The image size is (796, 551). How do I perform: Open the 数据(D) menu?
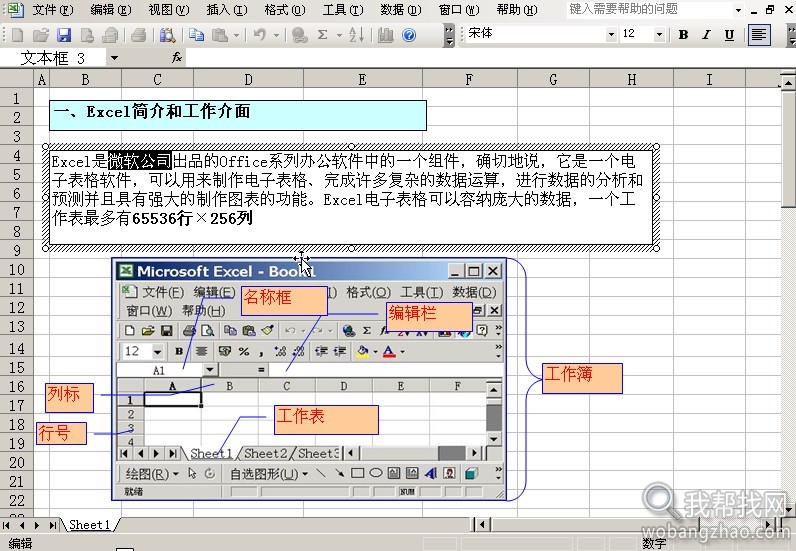point(401,10)
